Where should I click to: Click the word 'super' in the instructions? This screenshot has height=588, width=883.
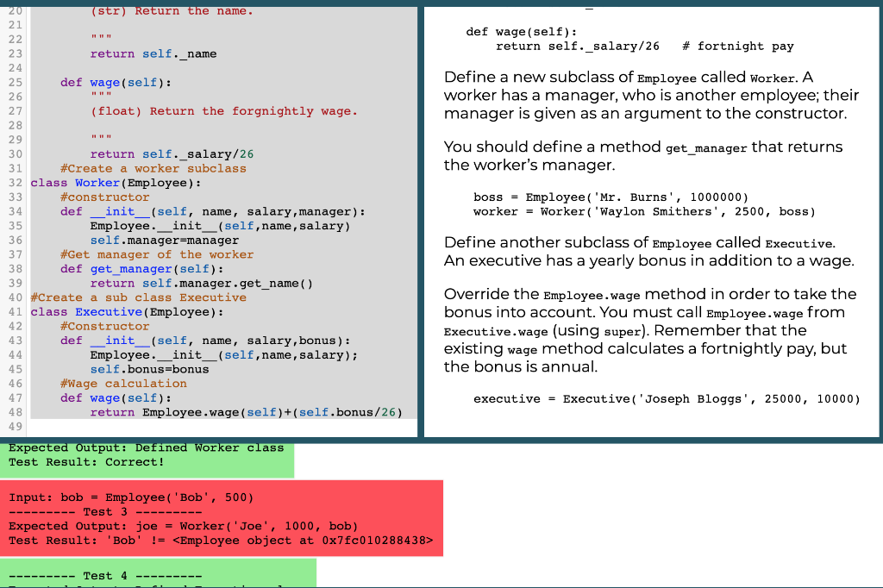point(626,331)
